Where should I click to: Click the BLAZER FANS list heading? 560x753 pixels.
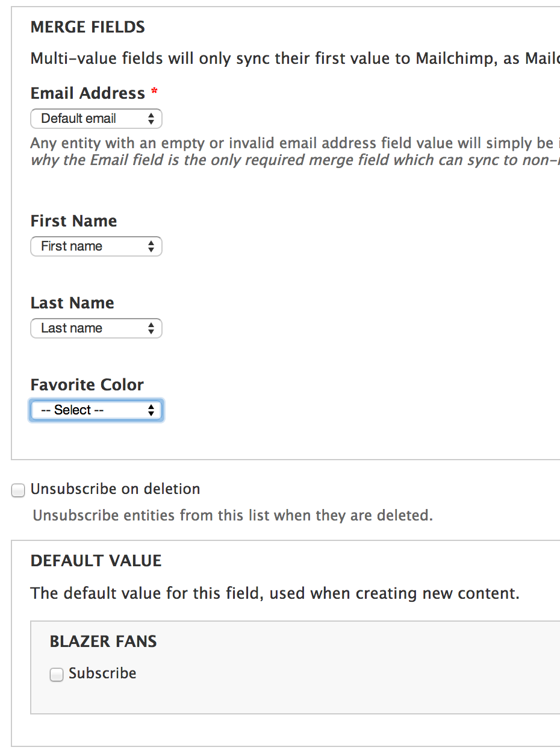103,642
